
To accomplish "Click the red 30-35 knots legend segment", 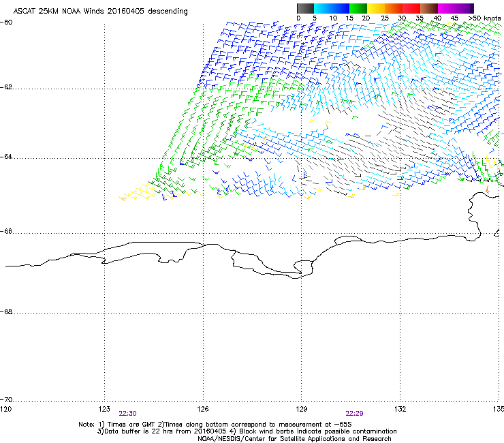I will [x=411, y=8].
